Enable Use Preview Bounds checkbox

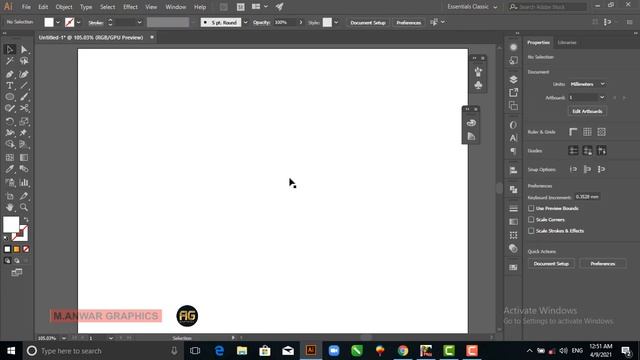[x=531, y=208]
